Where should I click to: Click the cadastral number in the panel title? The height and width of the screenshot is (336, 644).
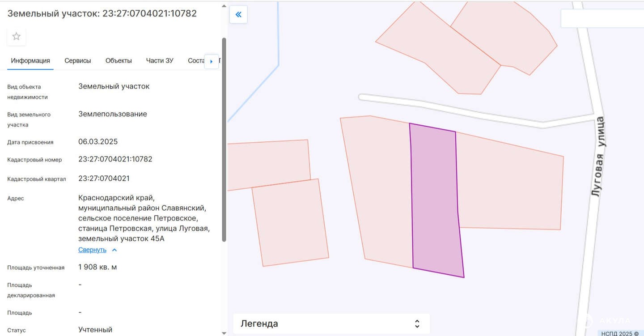click(x=149, y=13)
